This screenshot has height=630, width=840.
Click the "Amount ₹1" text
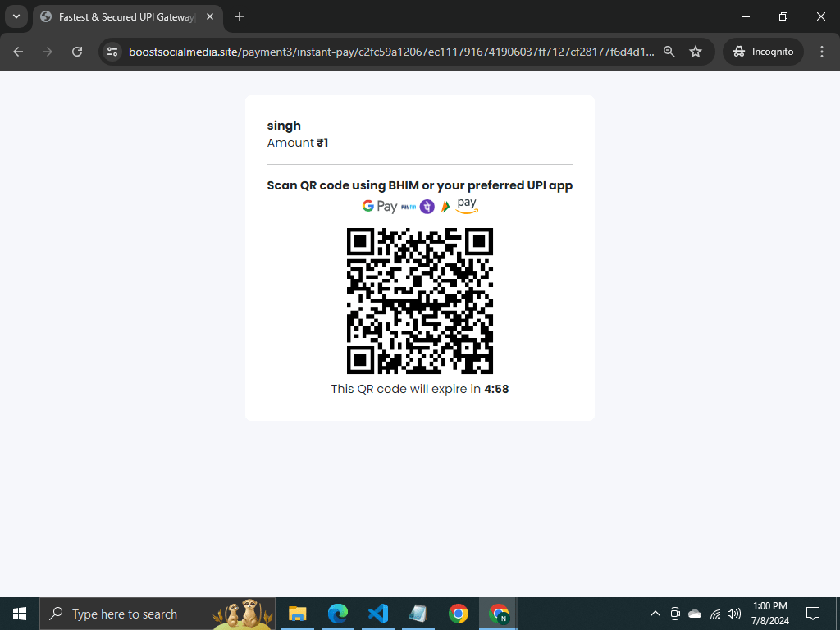297,143
